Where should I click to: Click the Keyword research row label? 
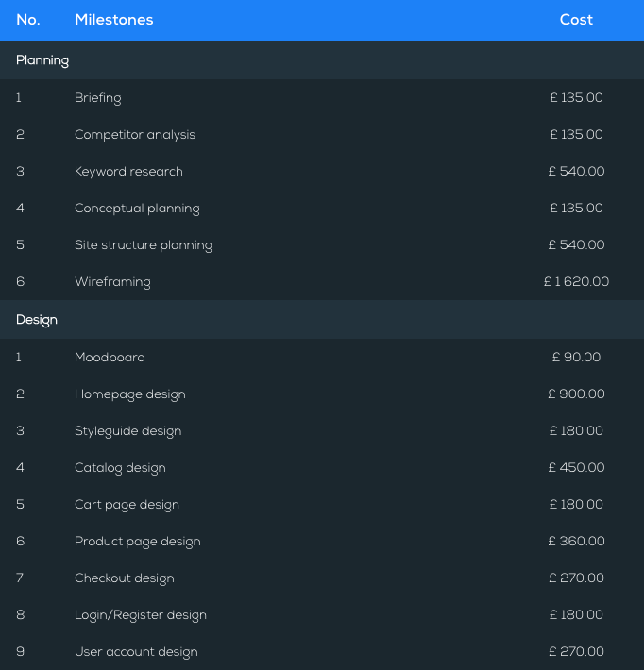point(128,172)
